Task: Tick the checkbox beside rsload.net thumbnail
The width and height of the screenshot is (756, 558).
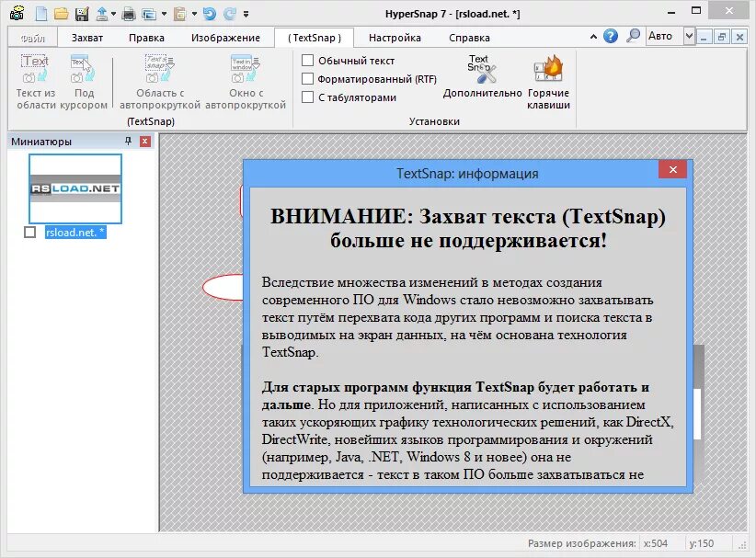Action: 30,233
